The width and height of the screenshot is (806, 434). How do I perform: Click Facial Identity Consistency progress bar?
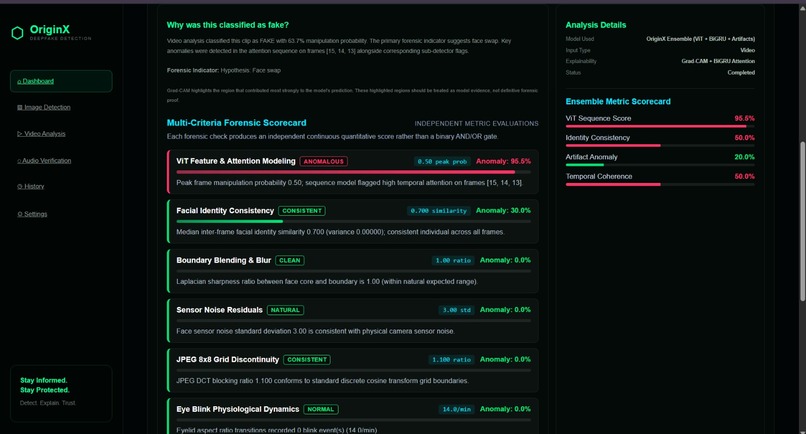point(353,222)
